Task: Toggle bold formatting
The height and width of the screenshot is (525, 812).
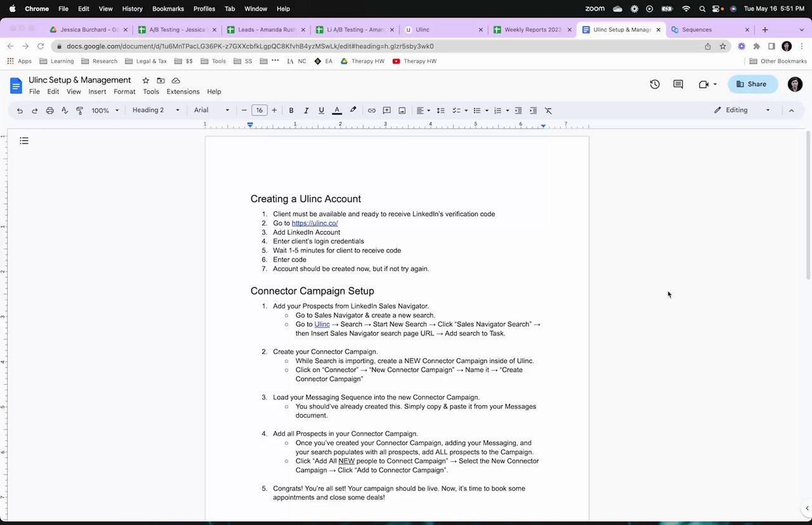Action: point(291,110)
